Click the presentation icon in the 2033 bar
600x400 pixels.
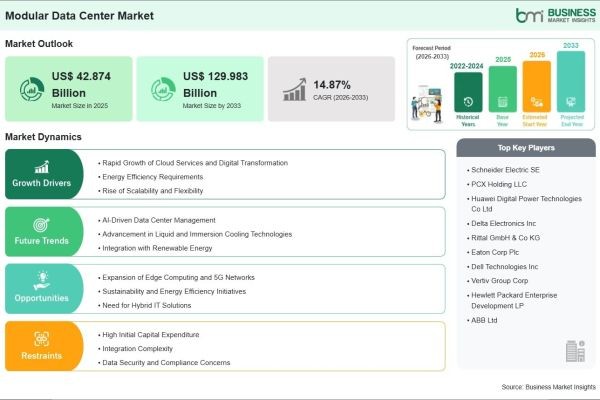[x=571, y=102]
